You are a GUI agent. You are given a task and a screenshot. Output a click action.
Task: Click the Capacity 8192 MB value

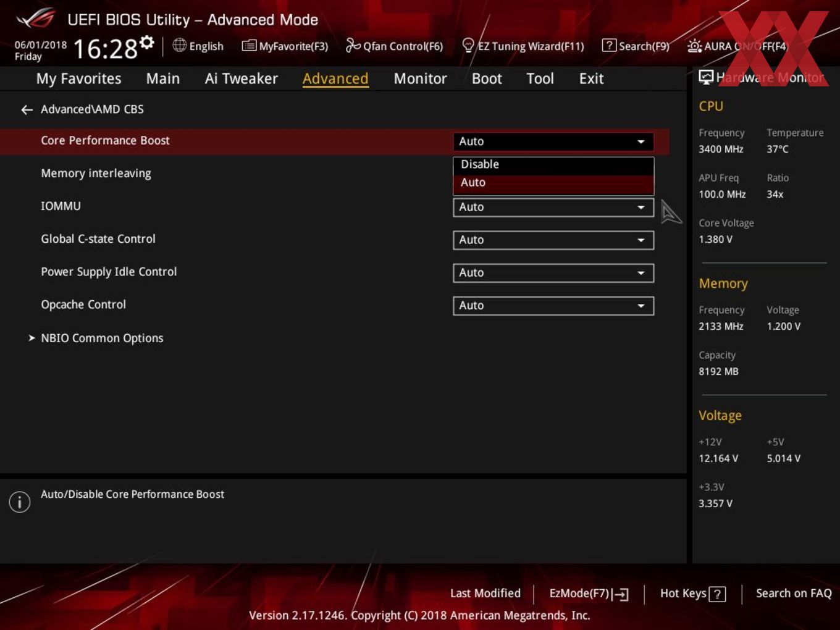[718, 372]
